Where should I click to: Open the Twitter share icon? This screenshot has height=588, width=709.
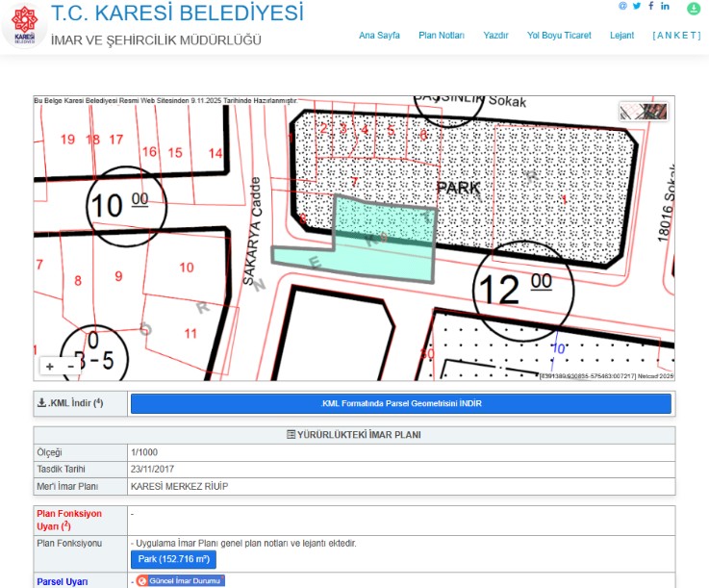coord(636,6)
